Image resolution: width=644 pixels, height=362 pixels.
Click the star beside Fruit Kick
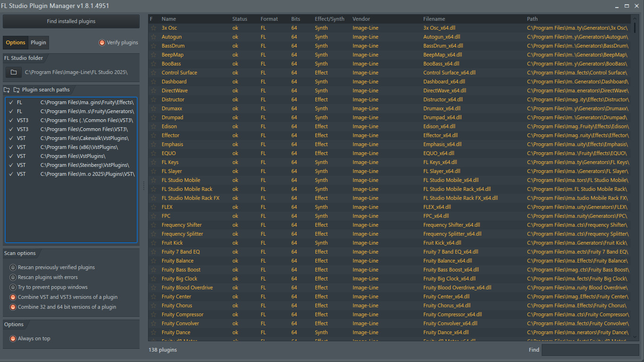(x=153, y=243)
